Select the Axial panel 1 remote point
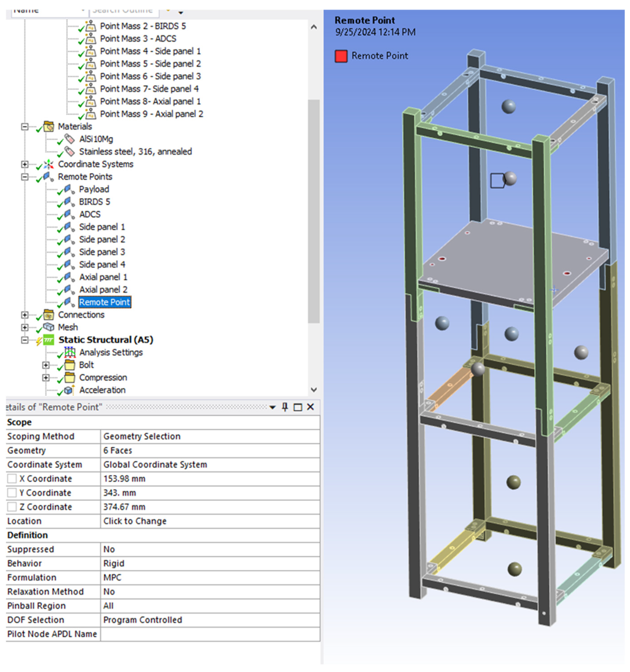 click(103, 277)
